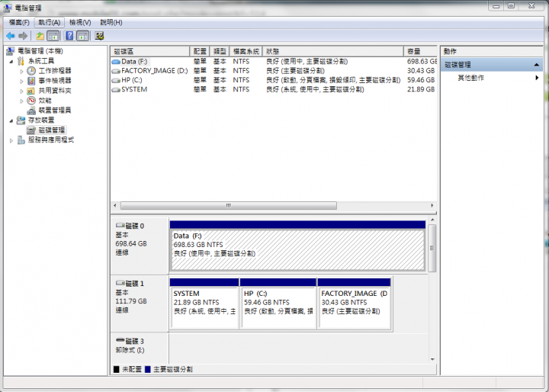This screenshot has height=392, width=549.
Task: Open the 檢視(V) menu
Action: click(80, 22)
